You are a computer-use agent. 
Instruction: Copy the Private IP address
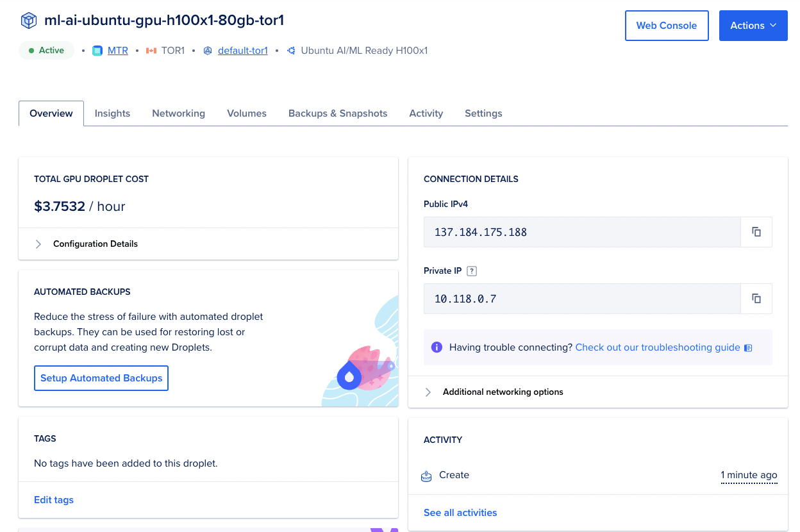pos(756,299)
